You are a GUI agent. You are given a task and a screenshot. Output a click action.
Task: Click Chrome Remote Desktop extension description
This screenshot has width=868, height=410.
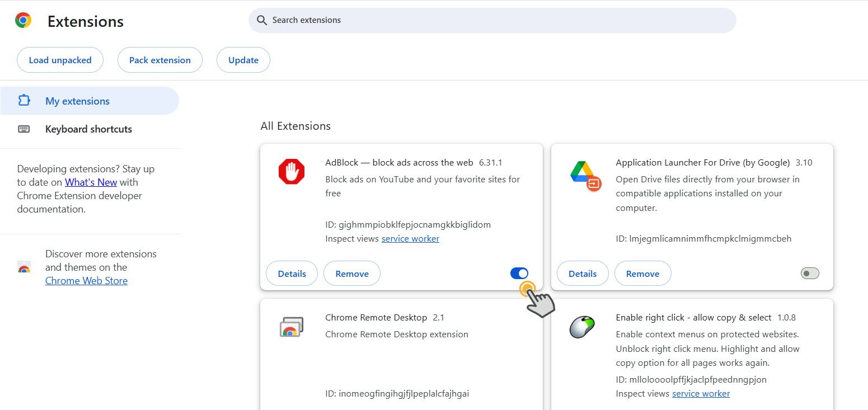point(397,334)
